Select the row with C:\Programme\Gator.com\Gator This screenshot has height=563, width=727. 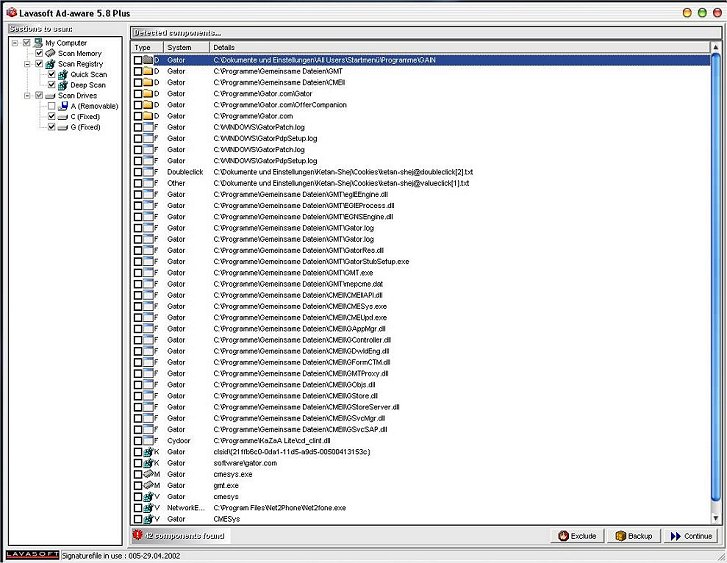[x=421, y=94]
